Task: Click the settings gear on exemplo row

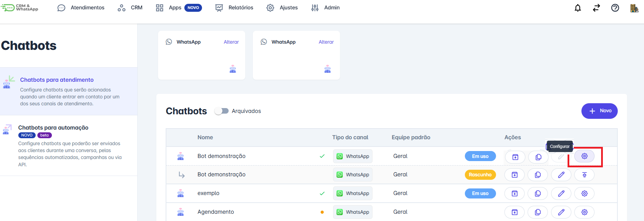Action: (584, 194)
